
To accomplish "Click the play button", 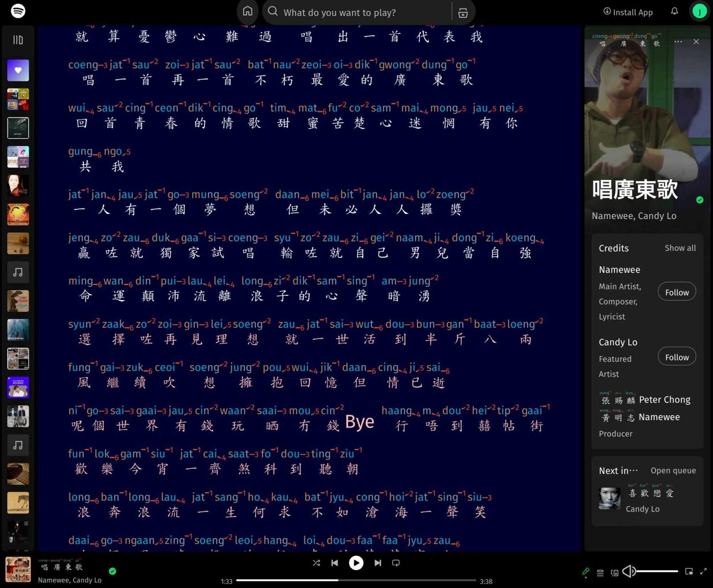I will (356, 563).
